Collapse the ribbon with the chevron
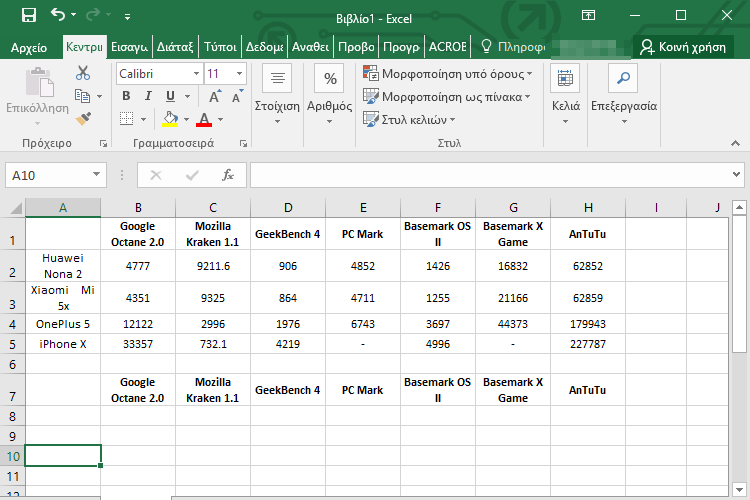Image resolution: width=750 pixels, height=500 pixels. 735,144
